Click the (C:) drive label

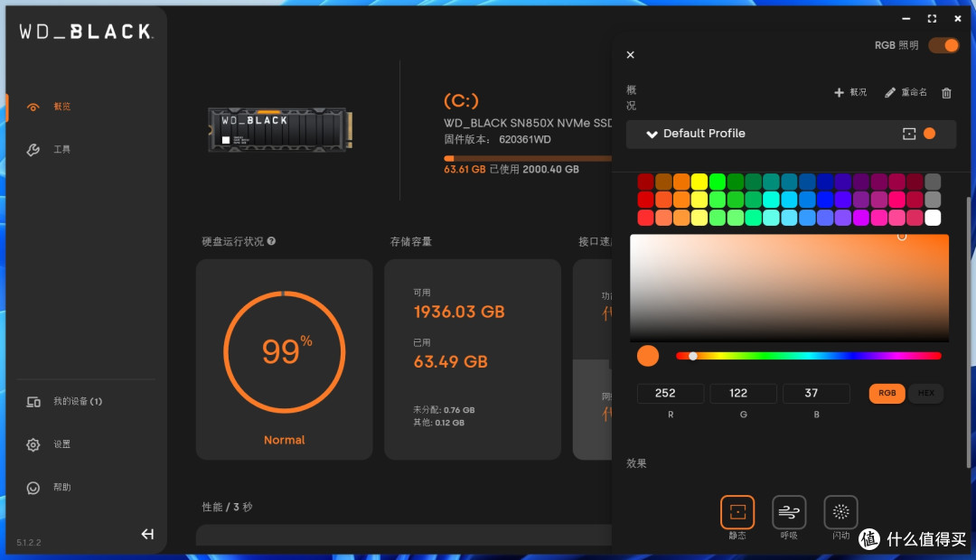[461, 100]
